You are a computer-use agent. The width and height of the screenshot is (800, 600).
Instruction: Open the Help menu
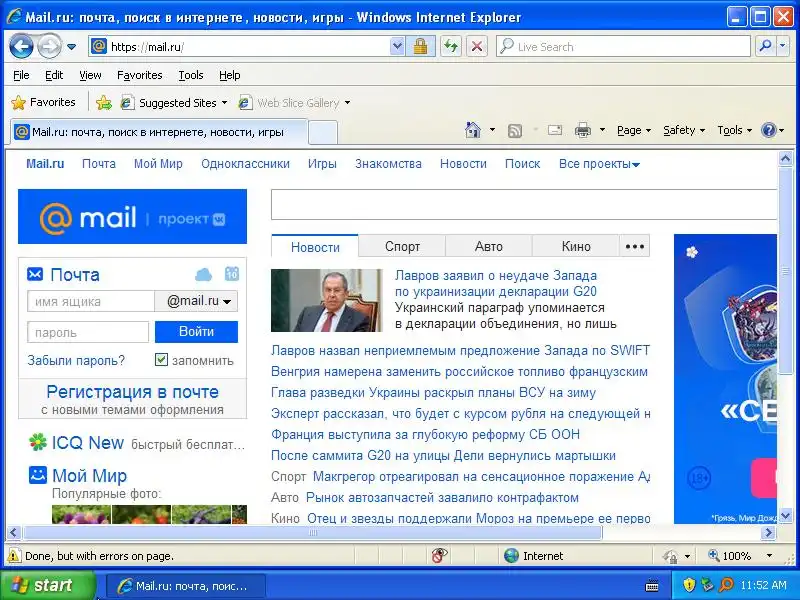[x=230, y=75]
